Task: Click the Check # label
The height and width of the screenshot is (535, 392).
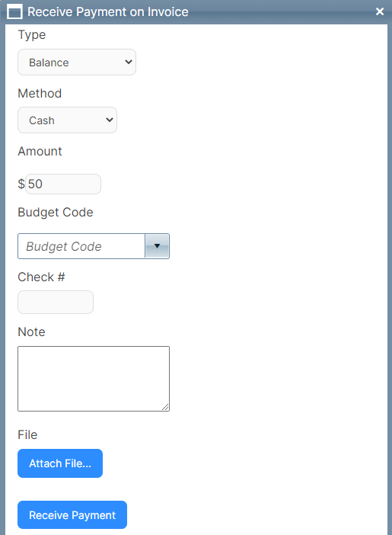Action: (41, 277)
